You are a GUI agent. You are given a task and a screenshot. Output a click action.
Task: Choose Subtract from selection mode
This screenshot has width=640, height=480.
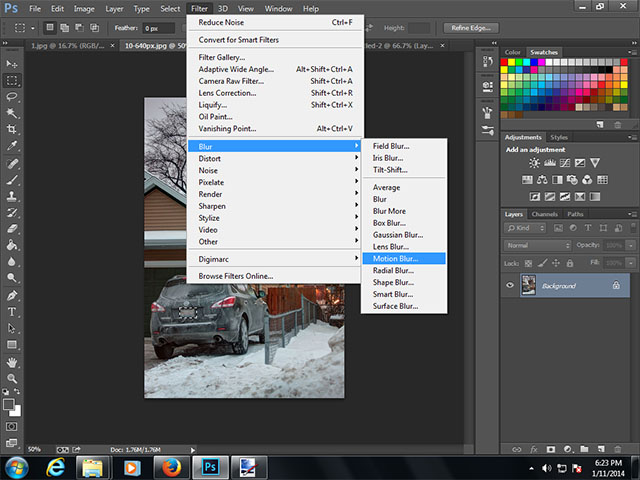pyautogui.click(x=79, y=28)
